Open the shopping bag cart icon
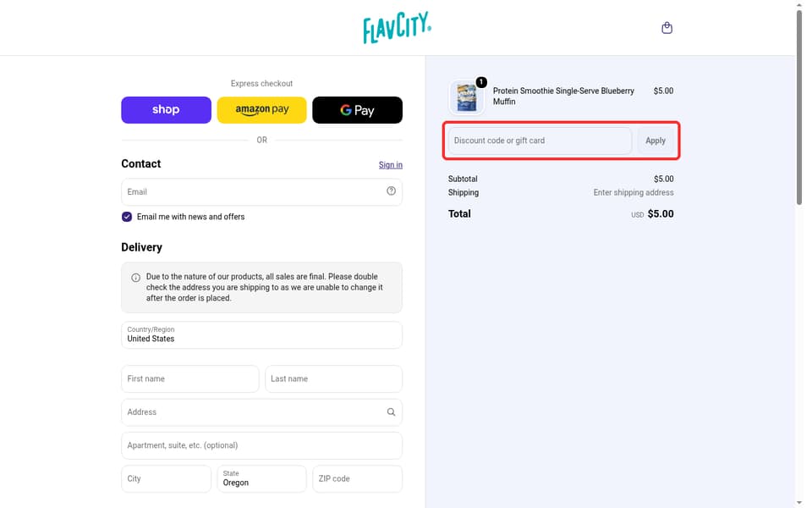The width and height of the screenshot is (812, 508). pos(667,28)
